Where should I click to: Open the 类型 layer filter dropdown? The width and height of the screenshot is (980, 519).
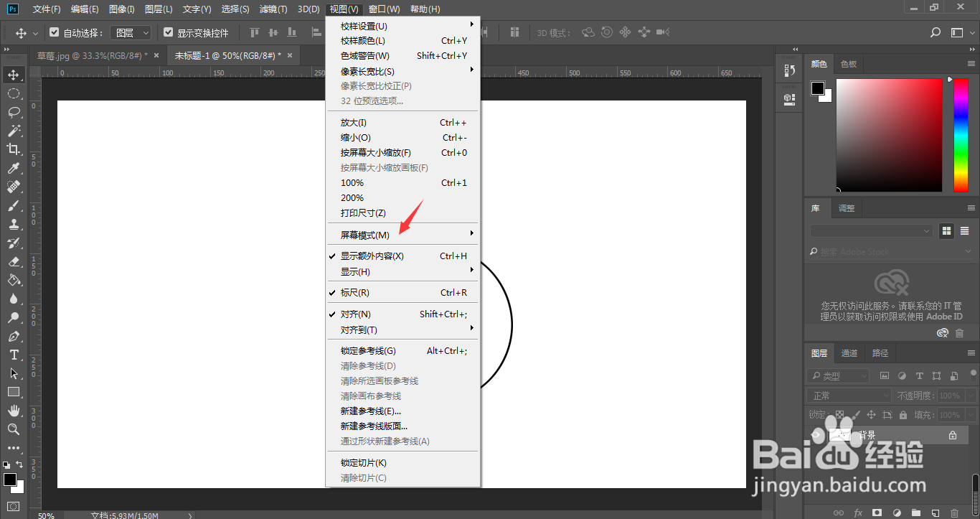pos(838,375)
